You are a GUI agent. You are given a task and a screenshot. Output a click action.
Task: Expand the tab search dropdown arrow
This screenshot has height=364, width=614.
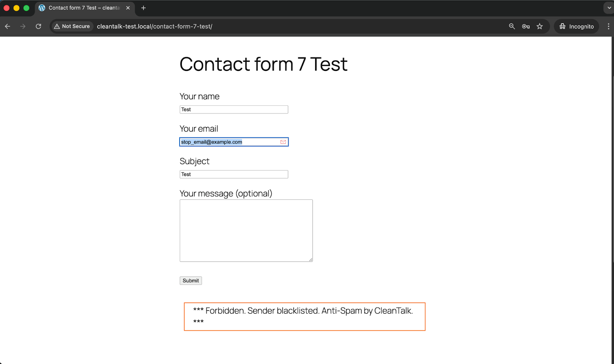609,8
